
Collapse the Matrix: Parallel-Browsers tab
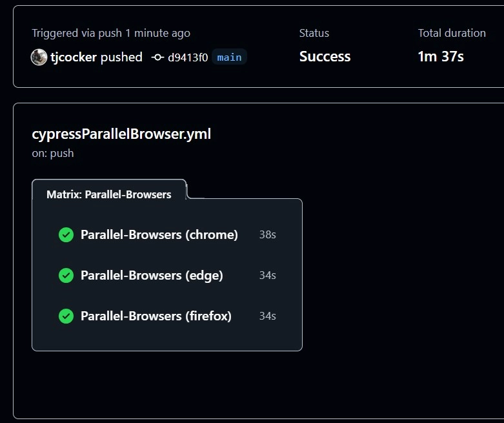click(108, 194)
